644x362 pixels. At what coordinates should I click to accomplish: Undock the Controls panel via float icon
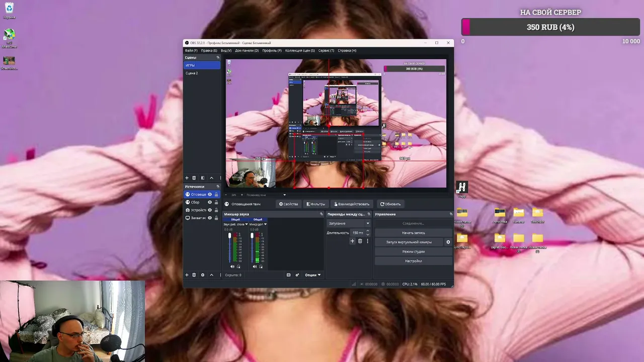tap(451, 214)
